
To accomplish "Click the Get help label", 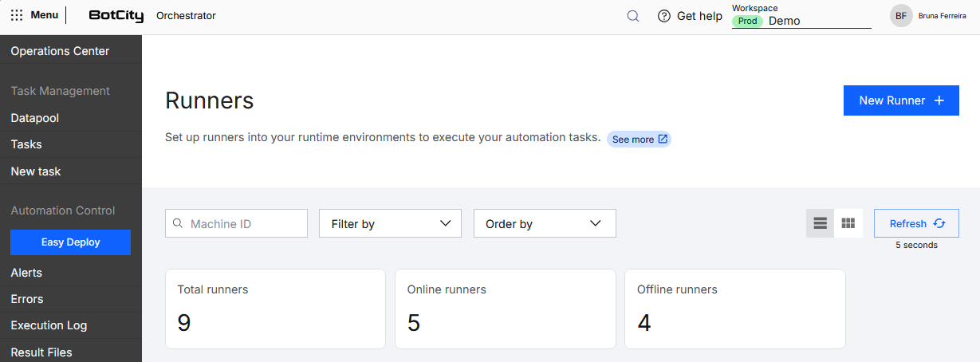I will pos(699,16).
